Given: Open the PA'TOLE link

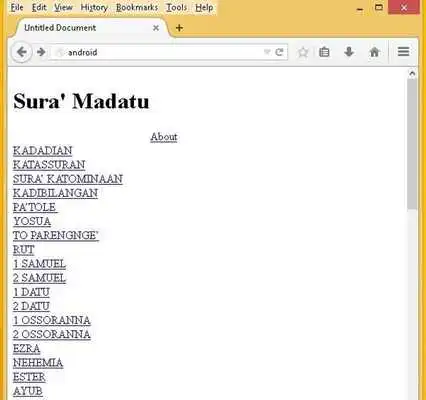Looking at the screenshot, I should tap(35, 207).
